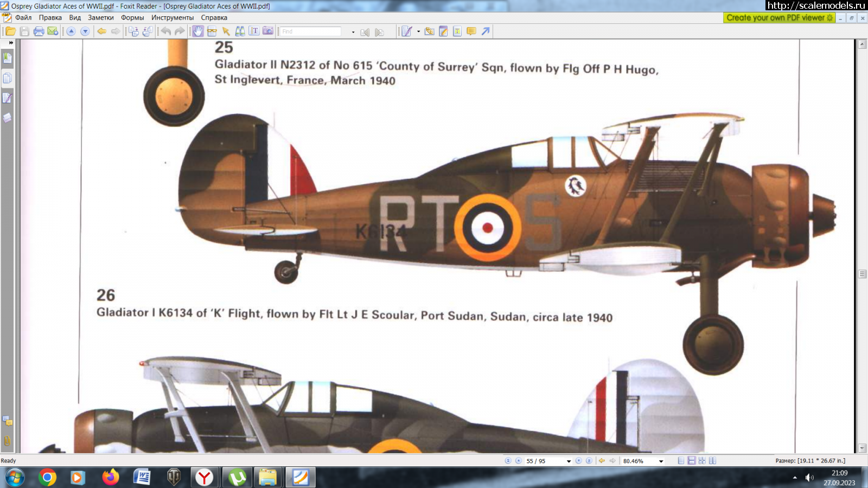The image size is (868, 488).
Task: Email the PDF using envelope icon
Action: click(53, 31)
